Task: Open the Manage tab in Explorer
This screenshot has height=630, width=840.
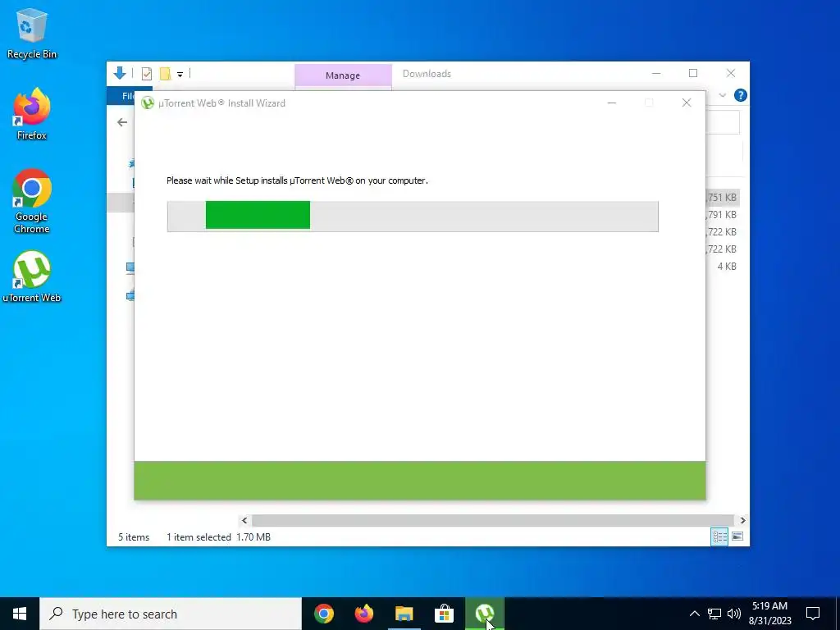Action: (343, 75)
